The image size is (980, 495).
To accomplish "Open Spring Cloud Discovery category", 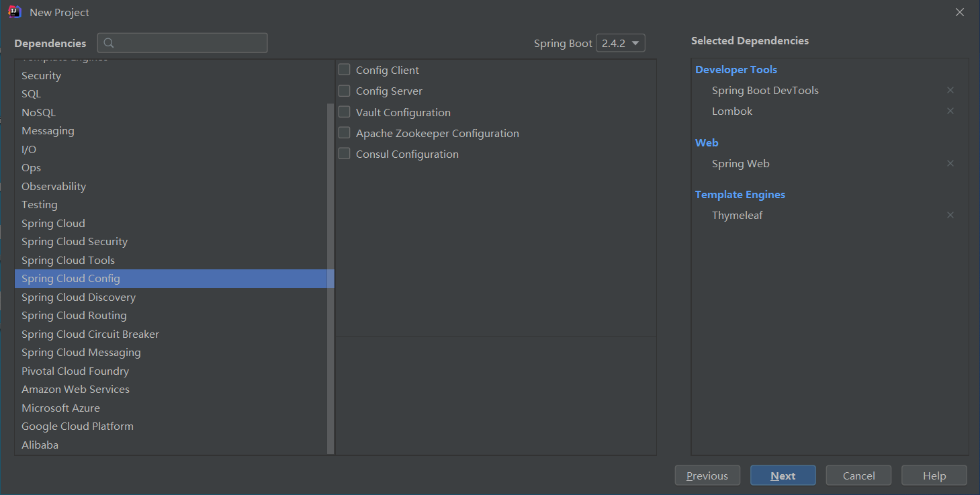I will [x=171, y=298].
